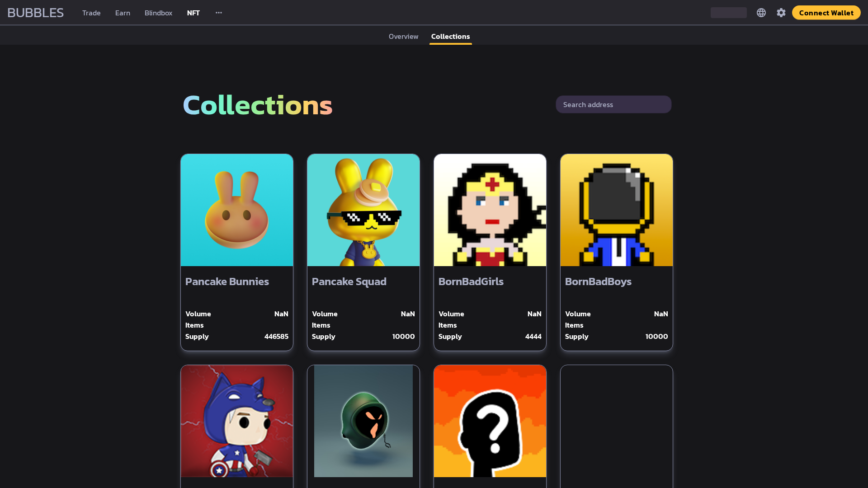Open the question mark silhouette collection image
The width and height of the screenshot is (868, 488).
[490, 421]
